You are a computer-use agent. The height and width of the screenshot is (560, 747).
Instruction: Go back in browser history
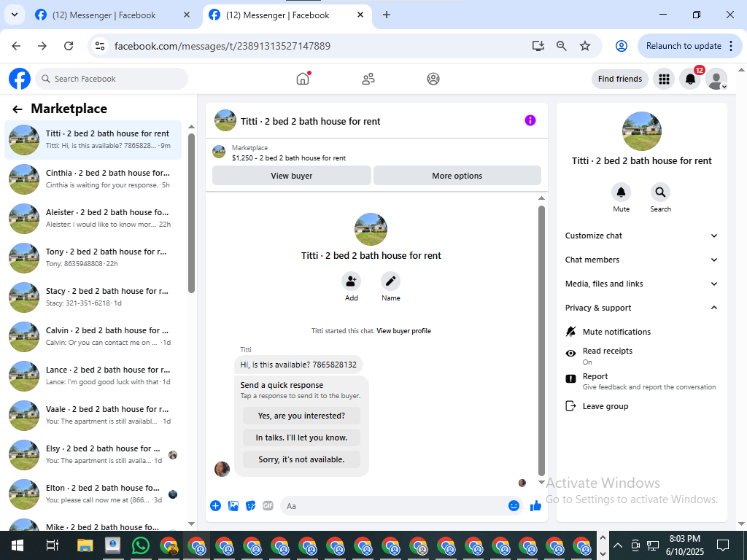click(x=16, y=46)
